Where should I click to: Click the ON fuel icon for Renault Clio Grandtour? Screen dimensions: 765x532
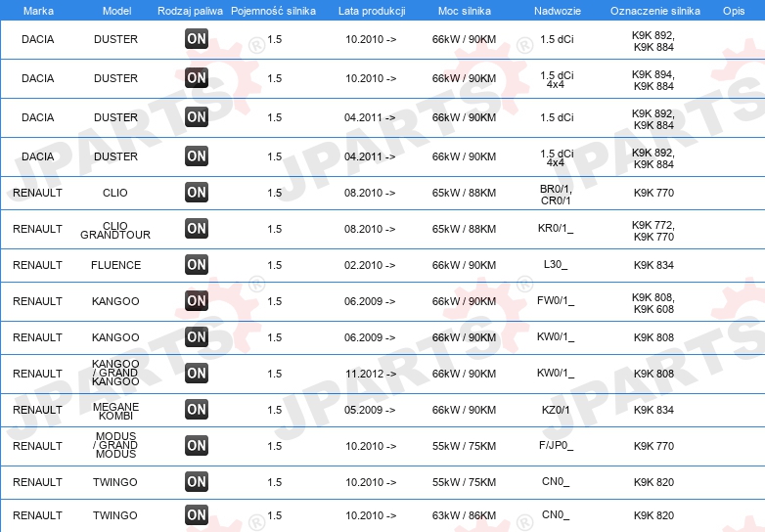[x=197, y=229]
